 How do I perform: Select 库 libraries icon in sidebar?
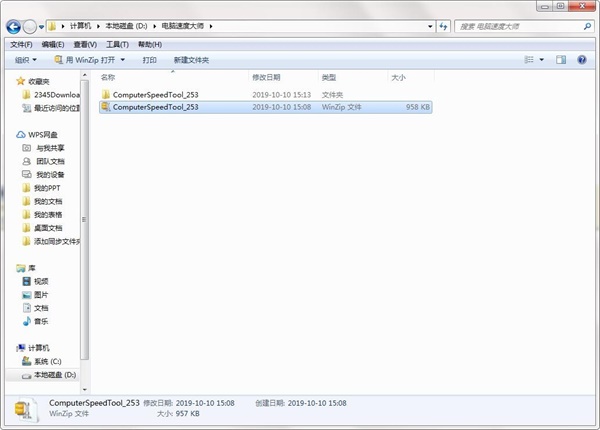pos(21,268)
